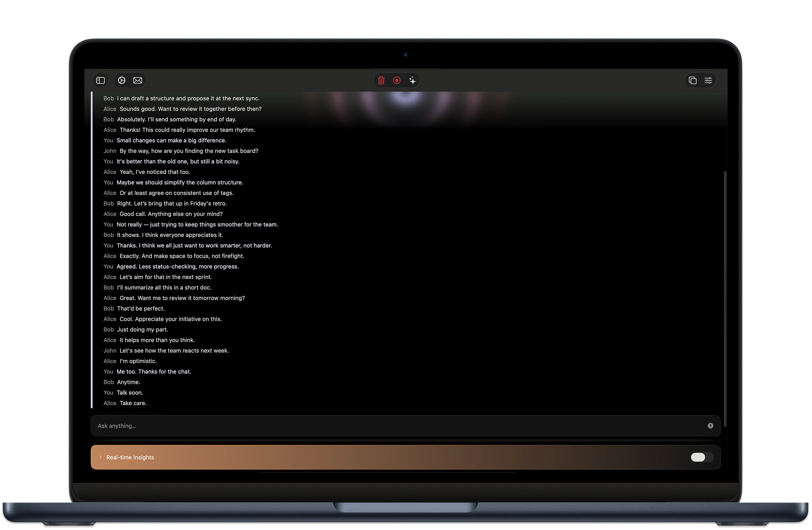Select the line "Take care." by Alice
Image resolution: width=812 pixels, height=530 pixels.
coord(133,403)
